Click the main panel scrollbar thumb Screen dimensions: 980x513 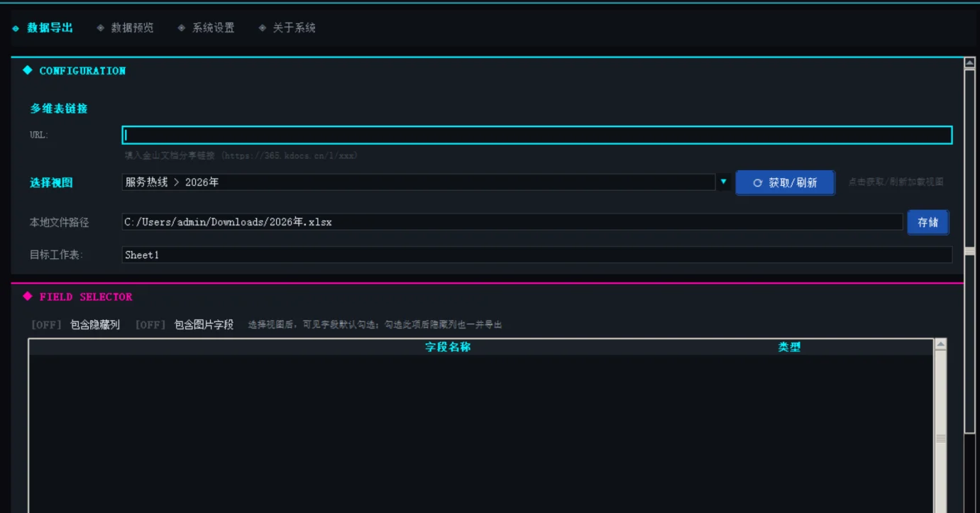coord(970,251)
